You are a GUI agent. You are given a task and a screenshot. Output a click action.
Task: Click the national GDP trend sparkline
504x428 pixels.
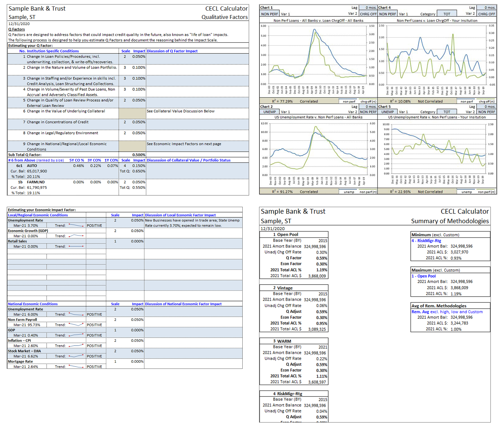[76, 335]
